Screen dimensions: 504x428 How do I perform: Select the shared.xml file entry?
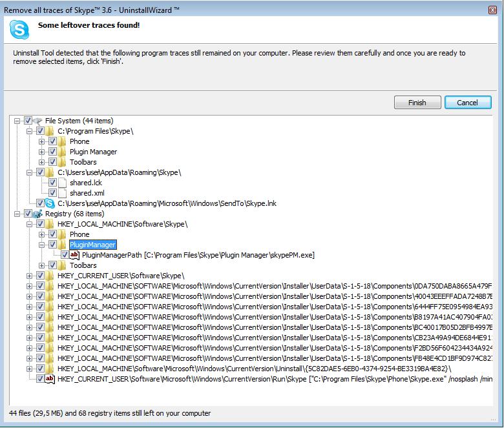[x=87, y=193]
